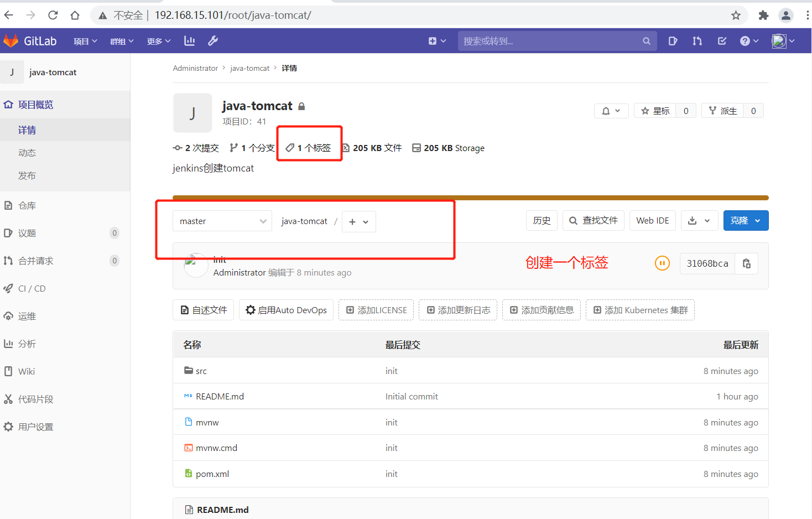The height and width of the screenshot is (519, 812).
Task: Open the merge requests icon in top navbar
Action: pos(698,41)
